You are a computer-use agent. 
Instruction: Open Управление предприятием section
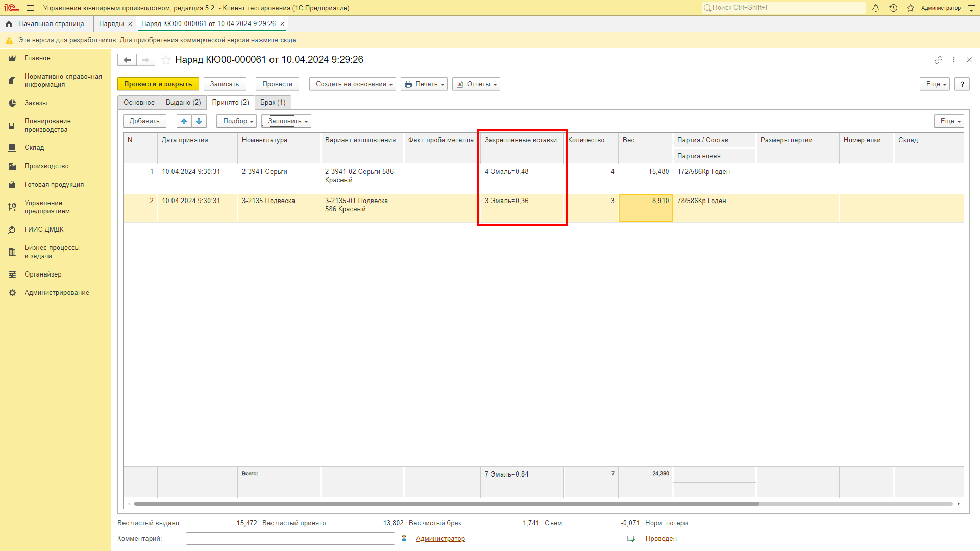click(47, 207)
